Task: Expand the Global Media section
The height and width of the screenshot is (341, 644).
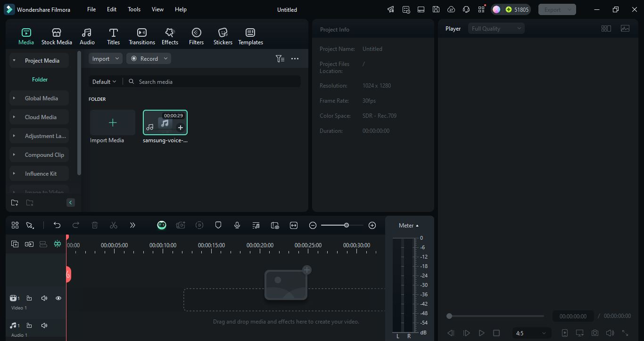Action: pos(14,98)
